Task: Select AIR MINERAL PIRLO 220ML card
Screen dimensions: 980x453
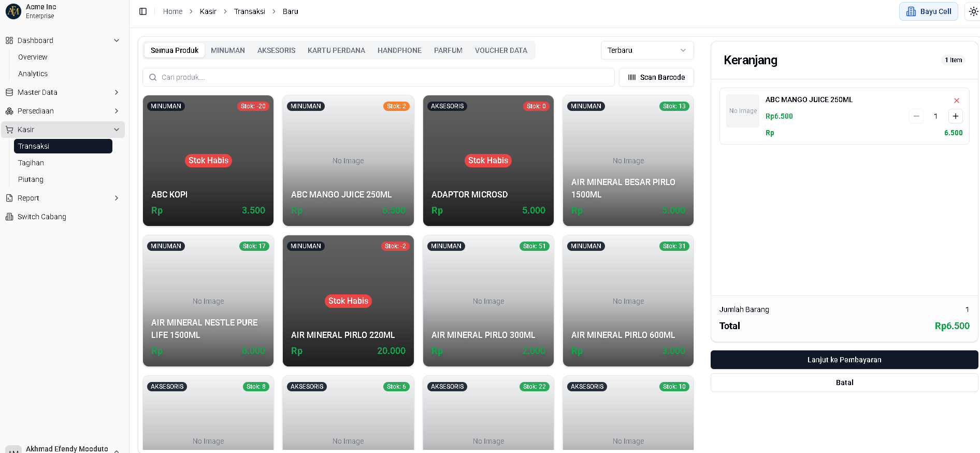Action: click(348, 301)
